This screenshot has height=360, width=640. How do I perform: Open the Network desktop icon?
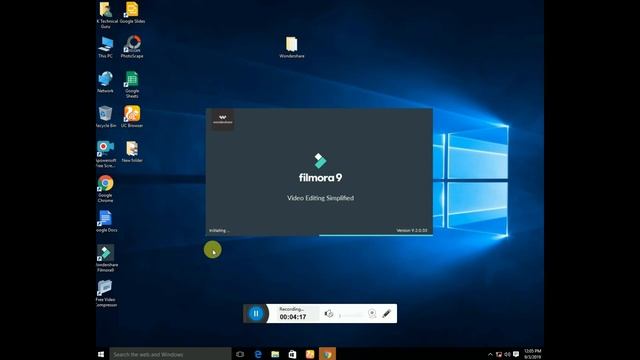click(105, 82)
